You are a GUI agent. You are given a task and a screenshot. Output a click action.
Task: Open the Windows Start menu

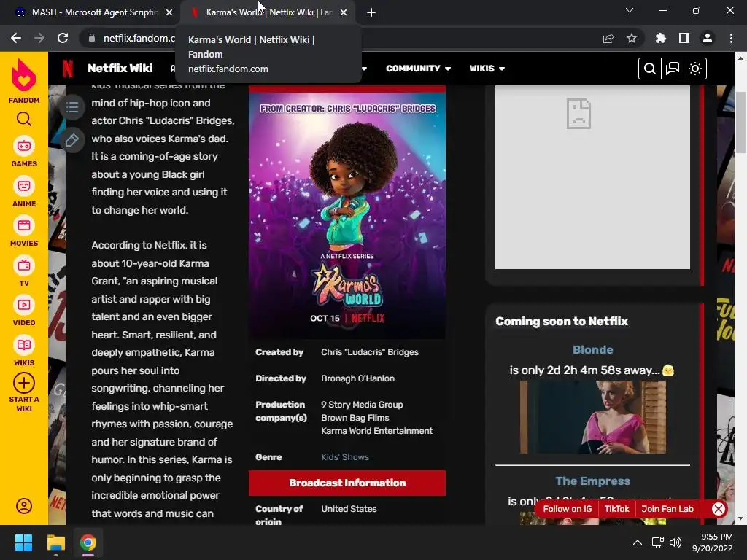[23, 542]
